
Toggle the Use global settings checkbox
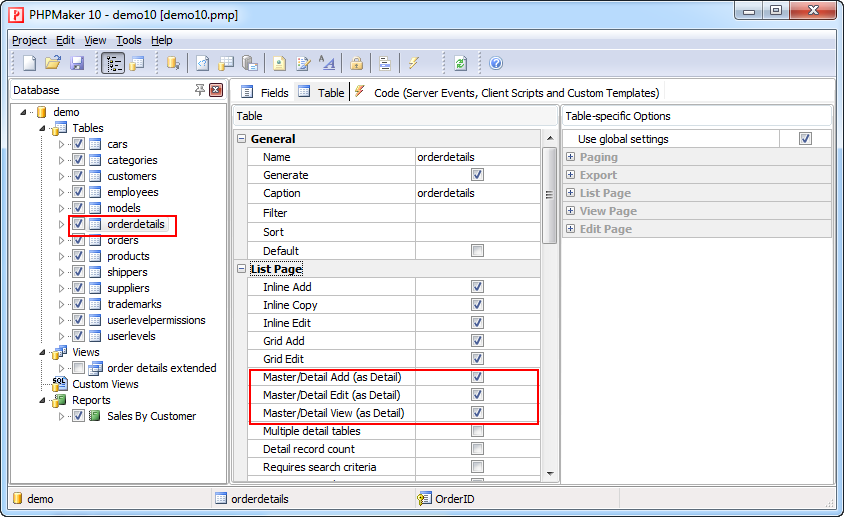pyautogui.click(x=805, y=138)
